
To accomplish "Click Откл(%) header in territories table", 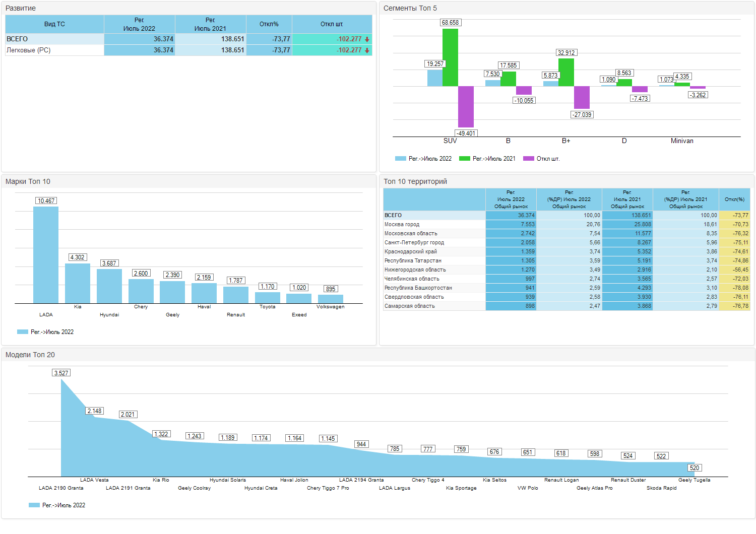I will click(735, 199).
